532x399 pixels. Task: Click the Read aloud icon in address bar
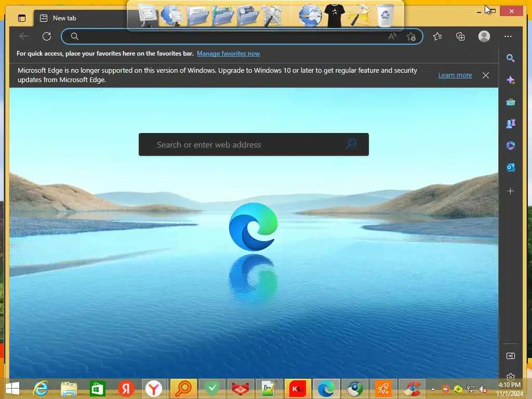(x=392, y=36)
